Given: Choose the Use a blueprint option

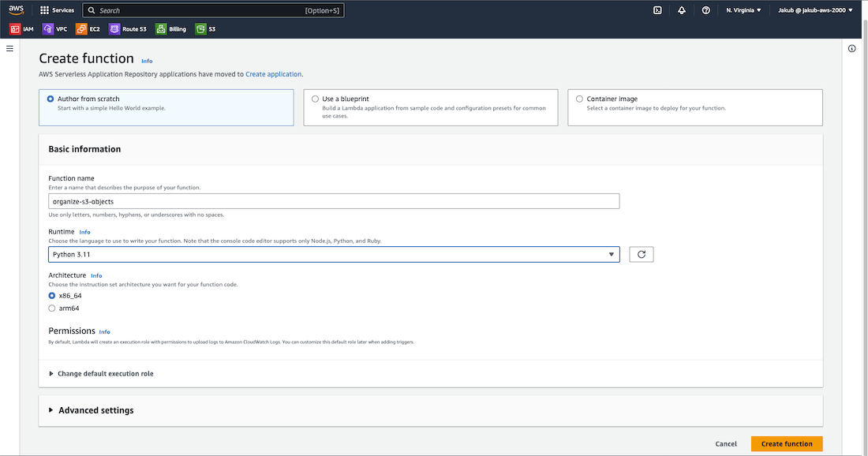Looking at the screenshot, I should pyautogui.click(x=316, y=99).
